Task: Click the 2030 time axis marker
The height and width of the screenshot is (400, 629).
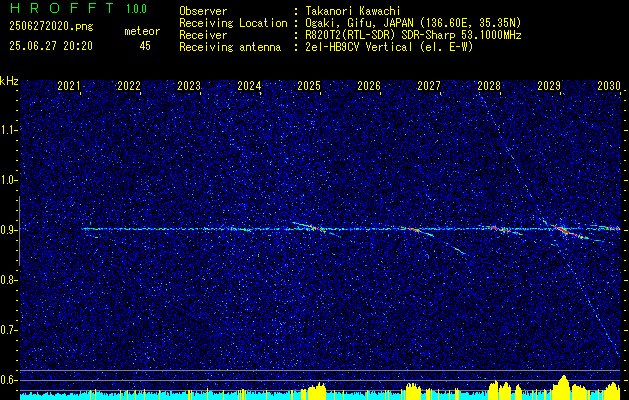Action: point(609,86)
